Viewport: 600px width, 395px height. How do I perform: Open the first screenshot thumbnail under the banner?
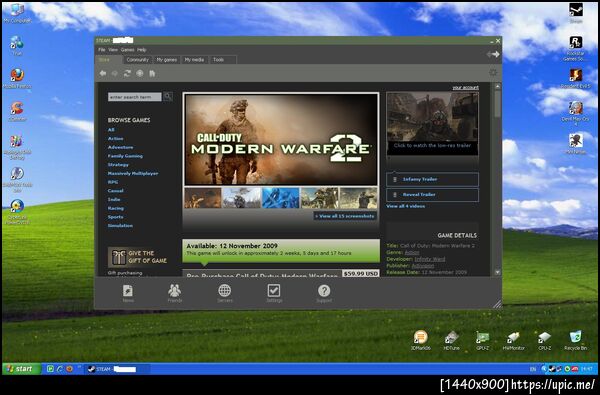click(203, 198)
